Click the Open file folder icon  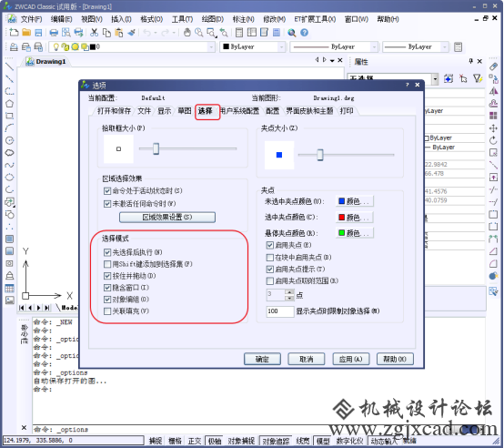coord(26,33)
